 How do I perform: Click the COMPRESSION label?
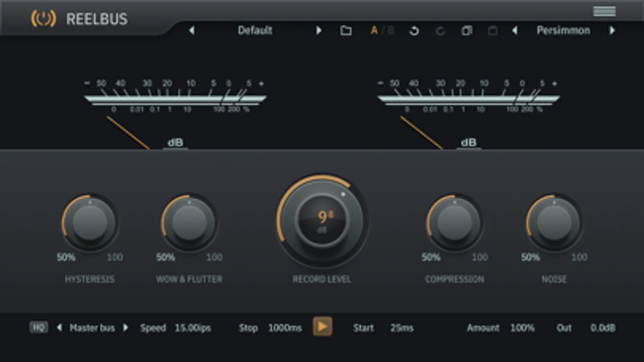click(455, 279)
